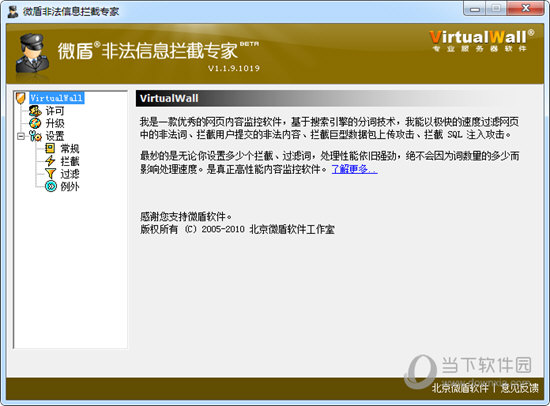Open the 过滤 filter settings page
Viewport: 550px width, 406px height.
70,174
